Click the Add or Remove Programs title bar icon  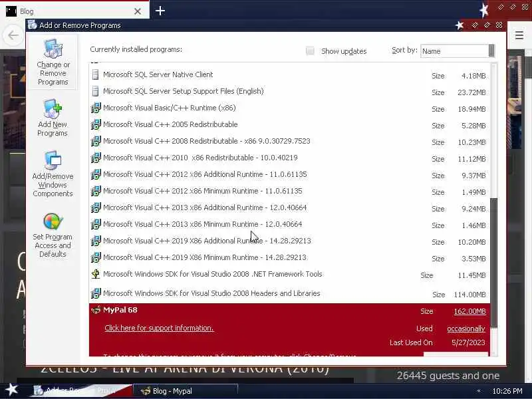tap(32, 25)
